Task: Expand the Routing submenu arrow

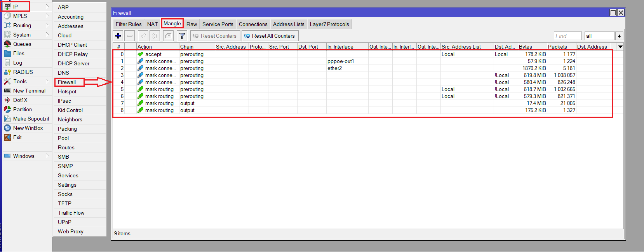Action: pos(47,25)
